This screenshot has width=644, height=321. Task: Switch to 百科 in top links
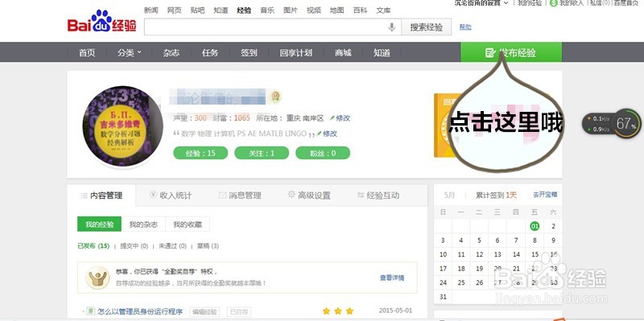point(360,10)
